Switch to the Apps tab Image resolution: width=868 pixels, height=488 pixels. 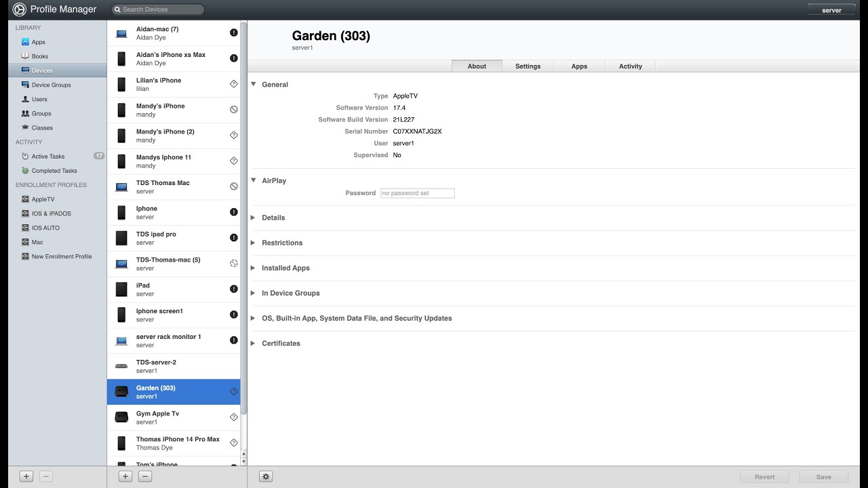pos(579,66)
